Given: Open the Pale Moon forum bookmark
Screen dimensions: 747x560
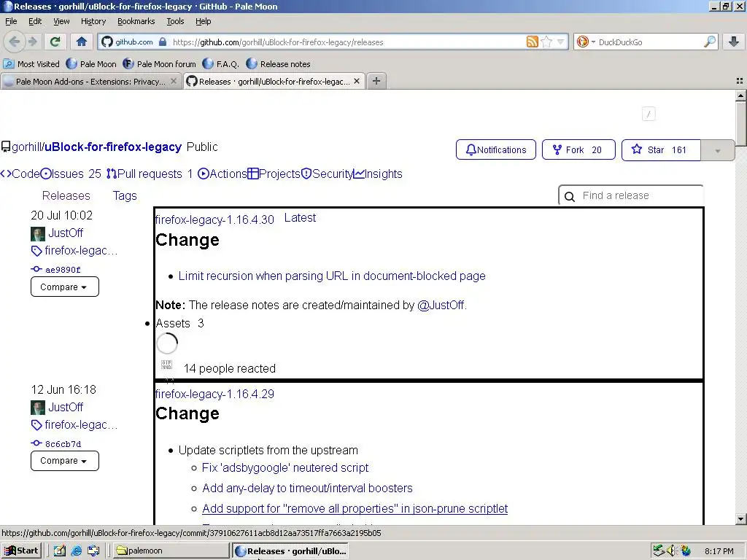Looking at the screenshot, I should point(160,64).
